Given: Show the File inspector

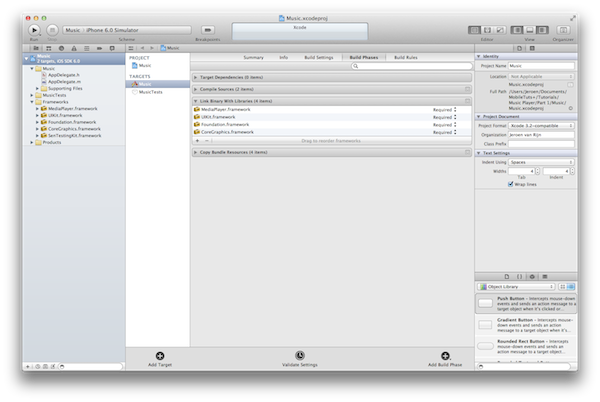Looking at the screenshot, I should pyautogui.click(x=519, y=49).
